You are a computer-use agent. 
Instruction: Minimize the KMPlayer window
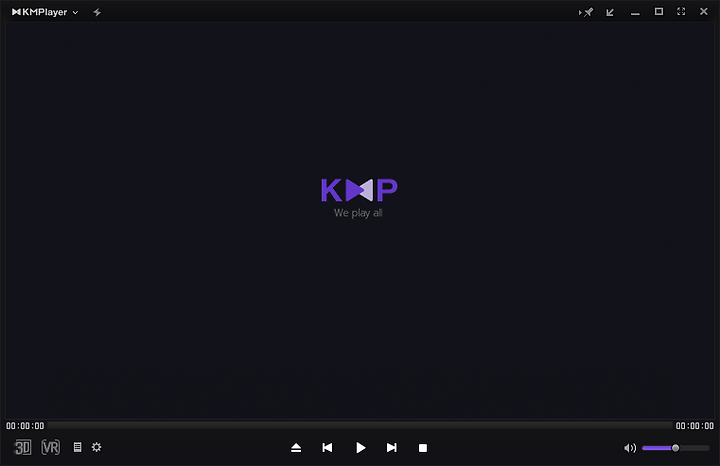[x=635, y=14]
